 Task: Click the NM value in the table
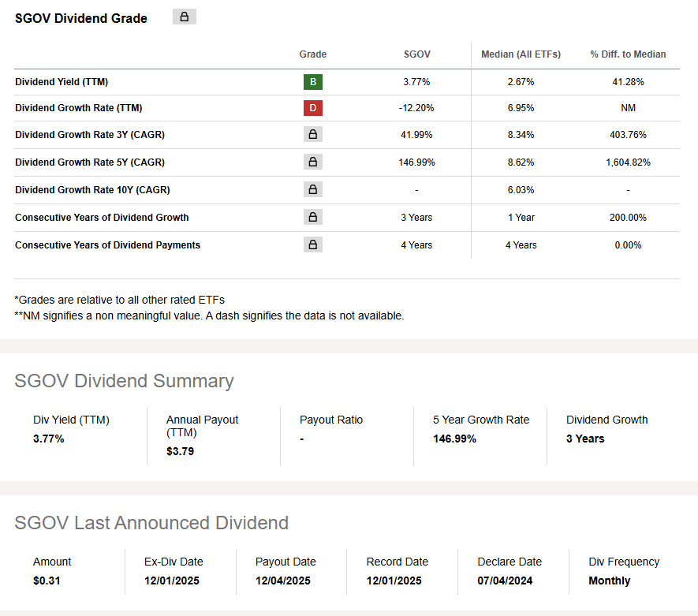pyautogui.click(x=628, y=108)
